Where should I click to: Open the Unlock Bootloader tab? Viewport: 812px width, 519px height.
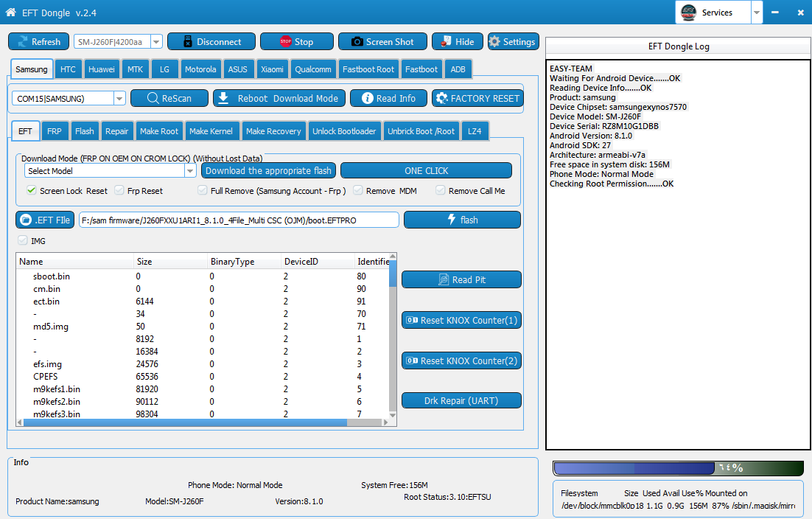pos(344,131)
